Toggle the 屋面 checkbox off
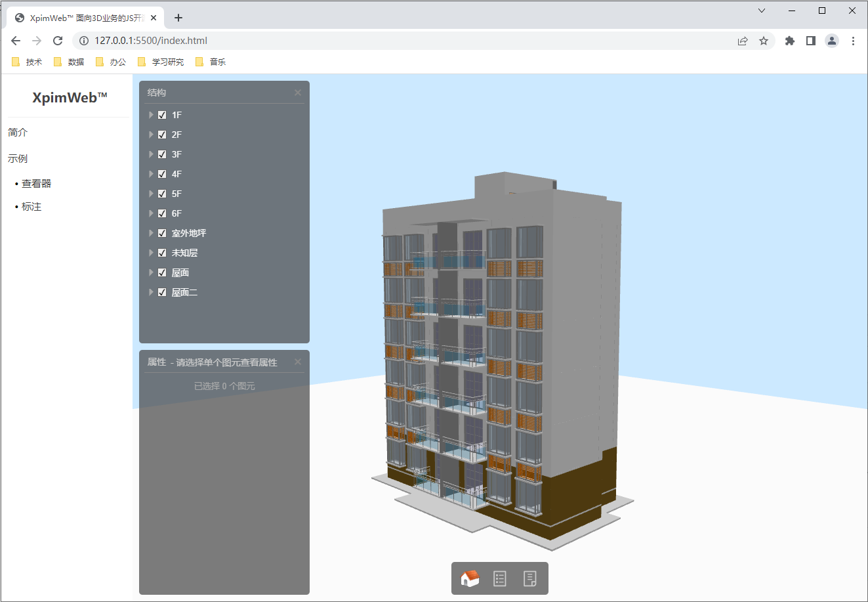The width and height of the screenshot is (868, 602). [162, 272]
